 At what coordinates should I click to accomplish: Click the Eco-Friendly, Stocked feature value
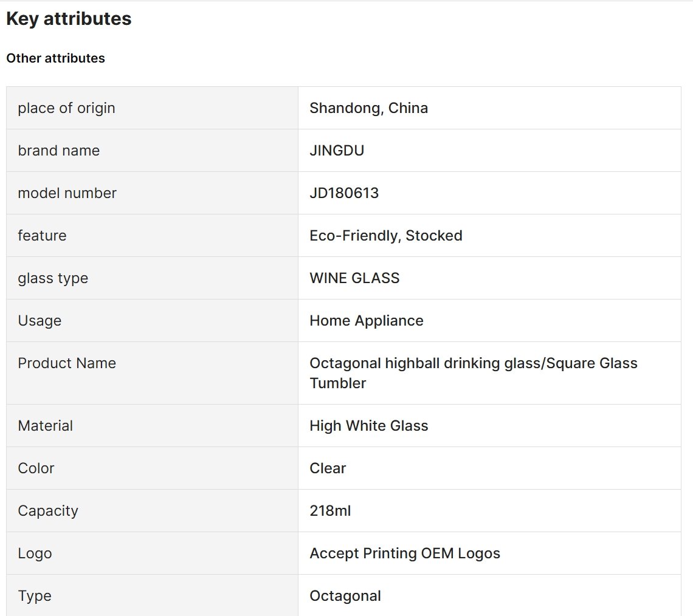[x=386, y=236]
